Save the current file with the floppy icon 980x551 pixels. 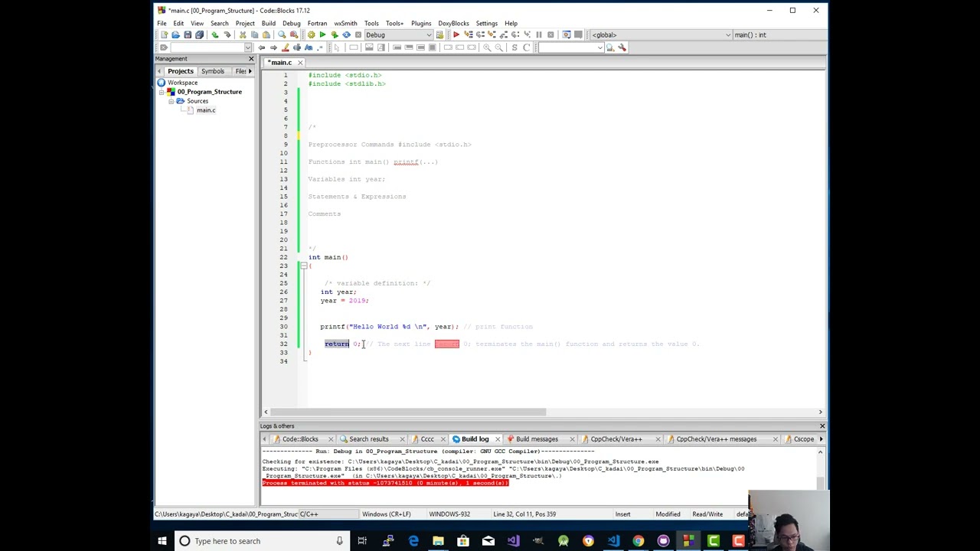click(188, 34)
